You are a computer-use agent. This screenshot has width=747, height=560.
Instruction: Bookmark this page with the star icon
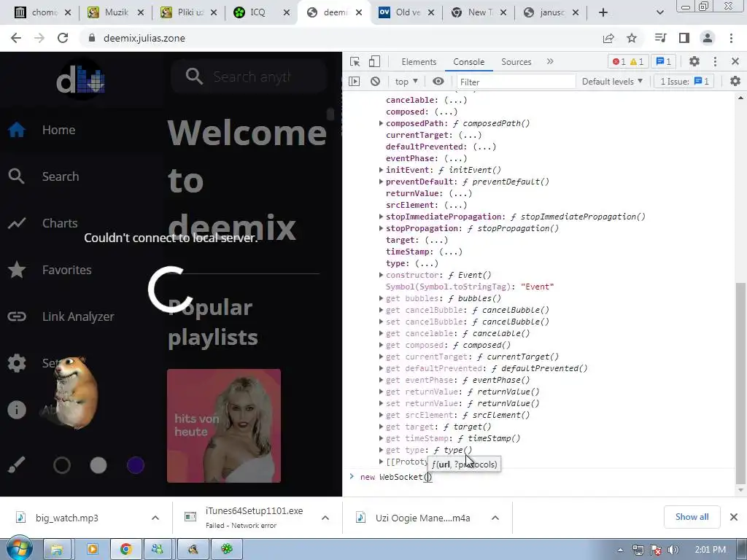tap(632, 38)
